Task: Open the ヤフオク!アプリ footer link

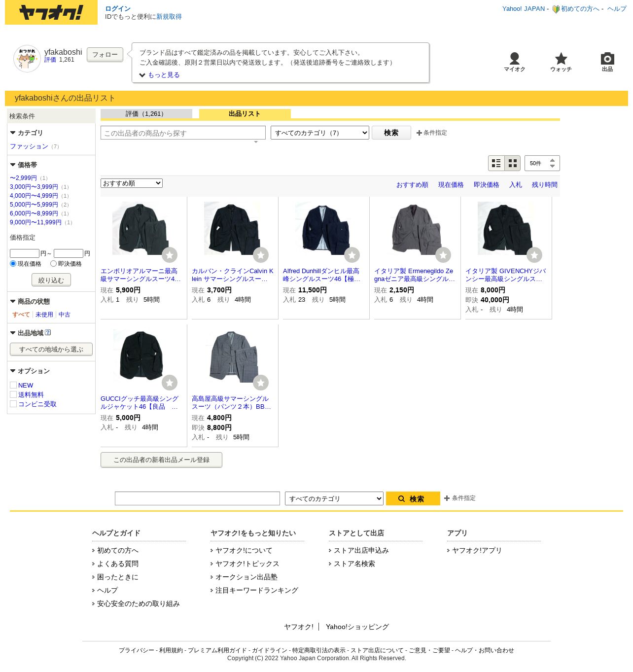Action: pos(477,550)
